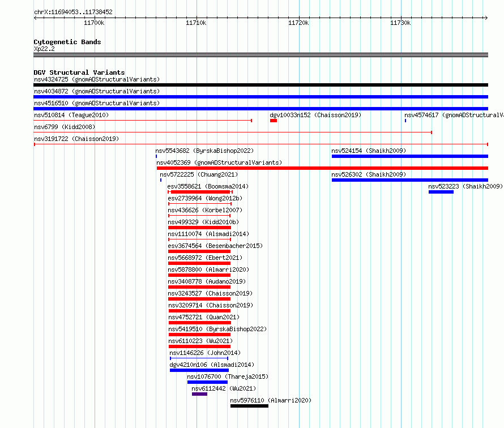Open nsv4752721 (Quan2021) label

204,317
